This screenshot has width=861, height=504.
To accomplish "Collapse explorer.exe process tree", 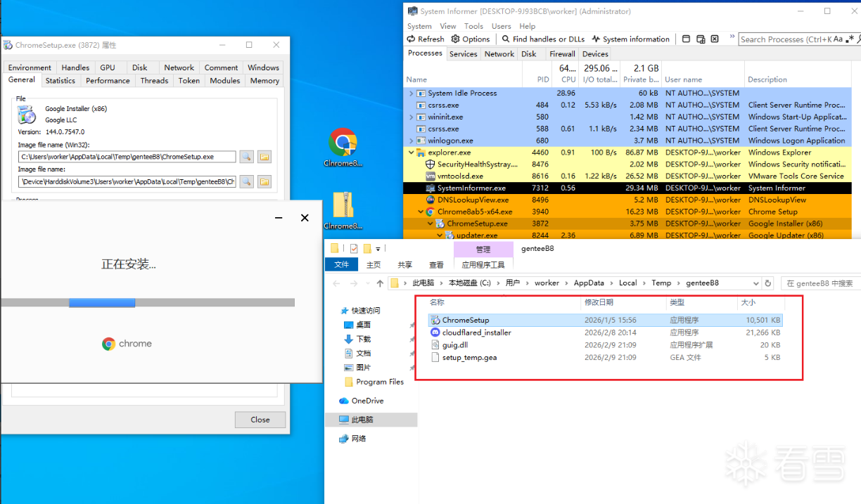I will pyautogui.click(x=412, y=153).
